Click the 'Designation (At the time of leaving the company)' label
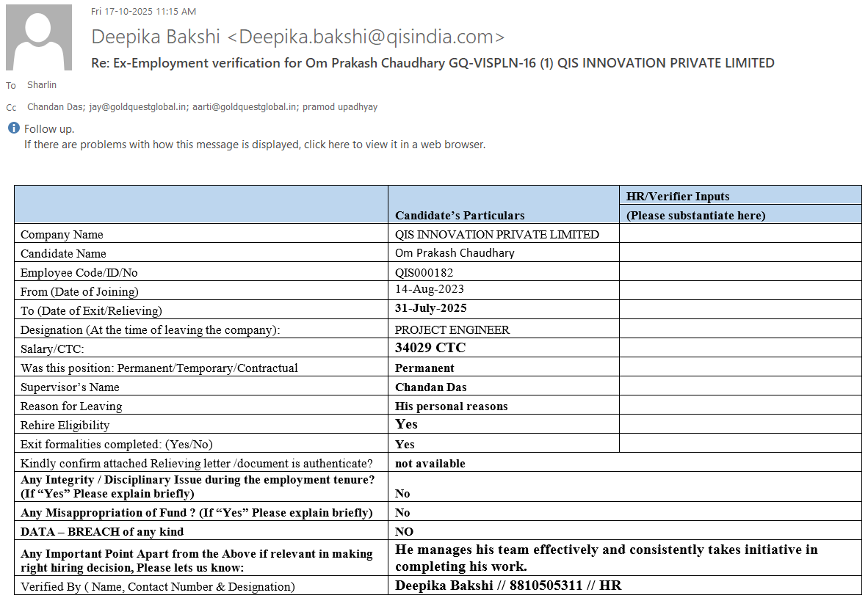 [x=150, y=329]
